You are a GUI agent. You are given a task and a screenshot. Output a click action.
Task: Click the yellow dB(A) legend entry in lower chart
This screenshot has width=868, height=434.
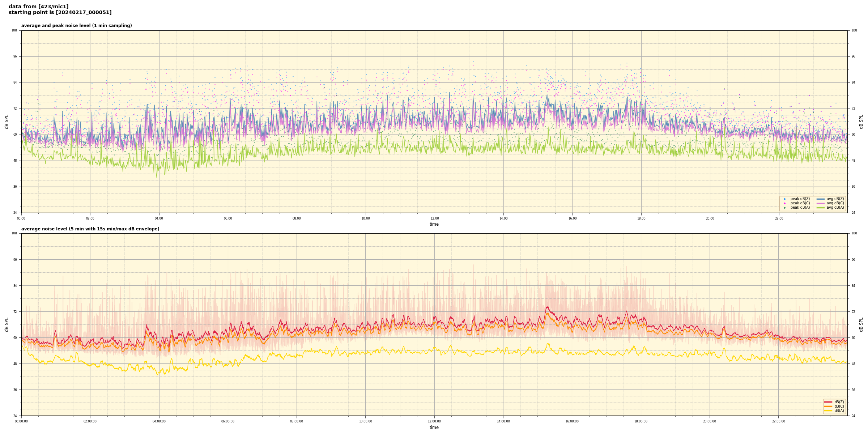(x=828, y=410)
